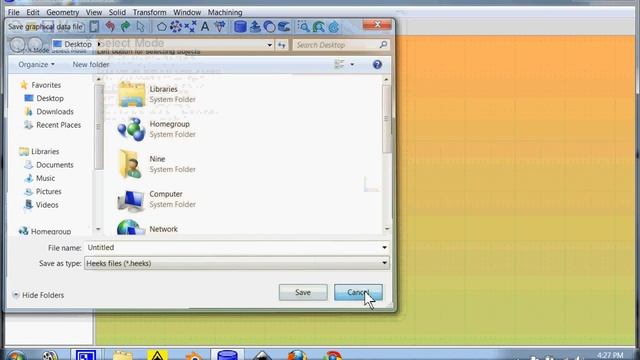Open the Machining menu

pyautogui.click(x=225, y=12)
